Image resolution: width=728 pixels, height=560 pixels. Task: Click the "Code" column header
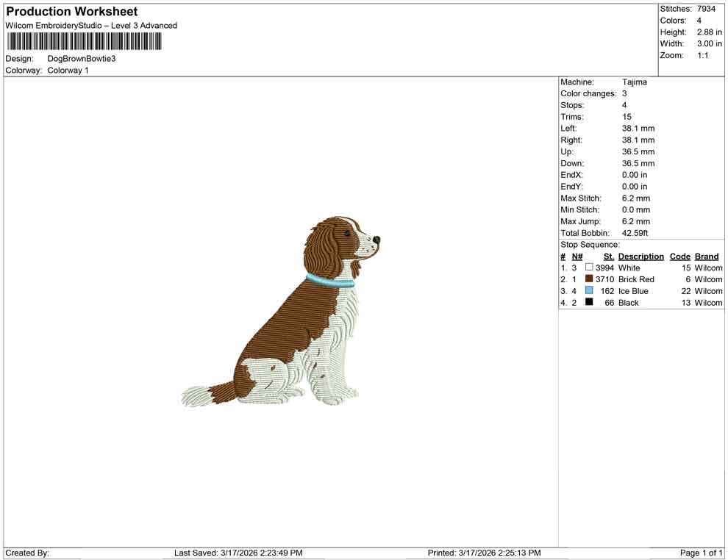click(679, 256)
